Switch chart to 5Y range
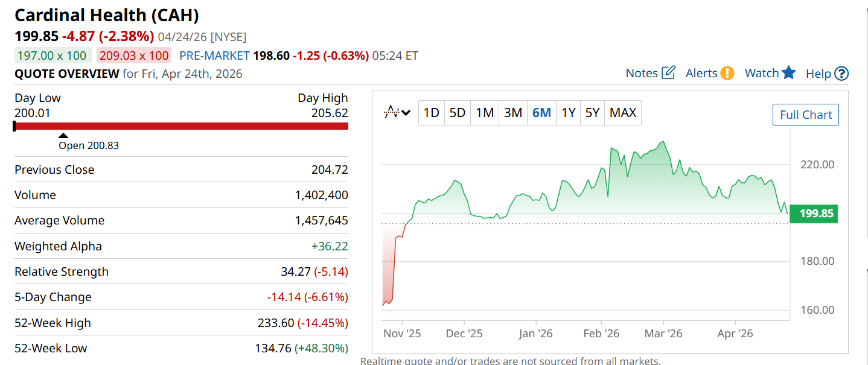This screenshot has width=868, height=365. click(x=592, y=113)
